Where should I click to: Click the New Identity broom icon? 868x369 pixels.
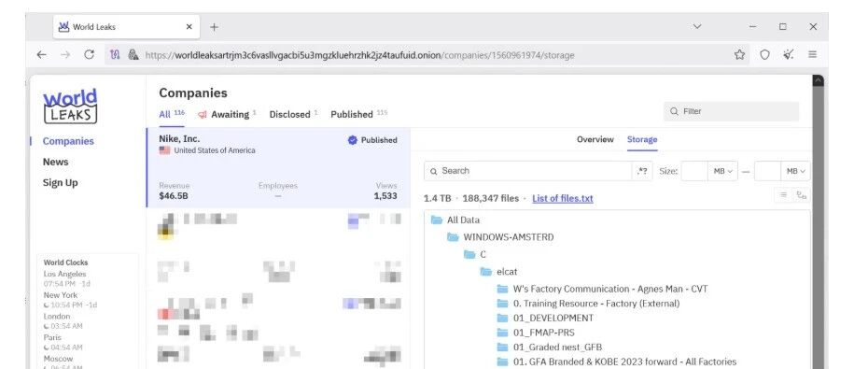(789, 54)
